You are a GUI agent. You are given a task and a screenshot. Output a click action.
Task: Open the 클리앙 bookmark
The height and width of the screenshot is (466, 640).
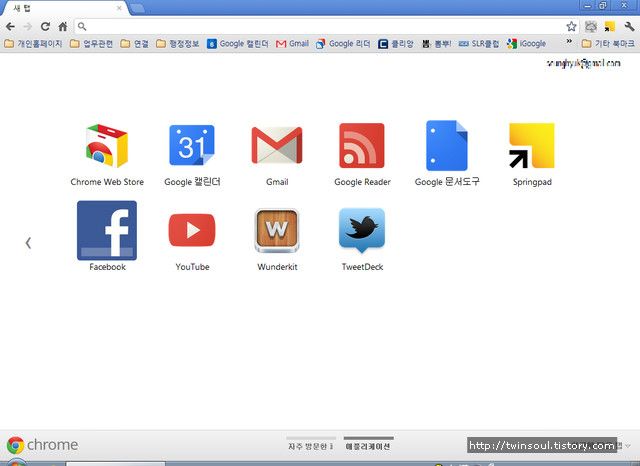click(396, 44)
